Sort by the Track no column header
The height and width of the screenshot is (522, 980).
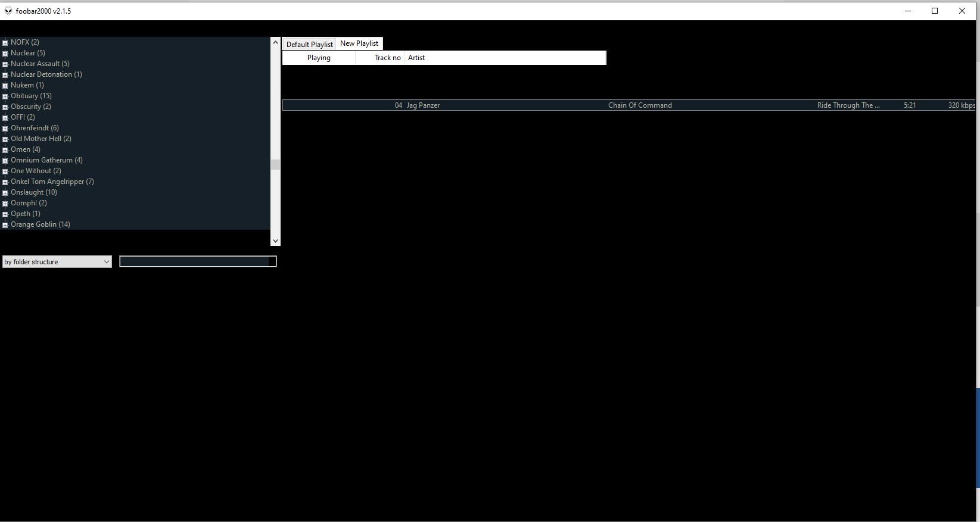pos(380,58)
